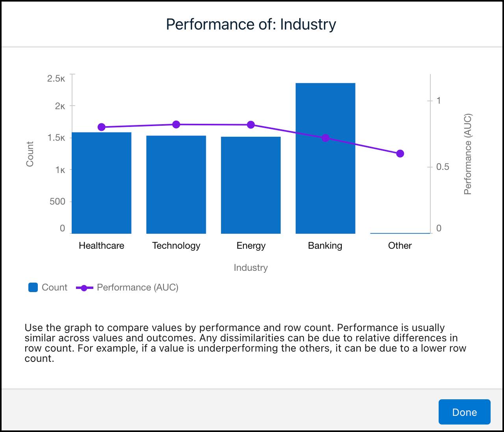Image resolution: width=504 pixels, height=432 pixels.
Task: Toggle the Count series via its legend entry
Action: pyautogui.click(x=47, y=287)
